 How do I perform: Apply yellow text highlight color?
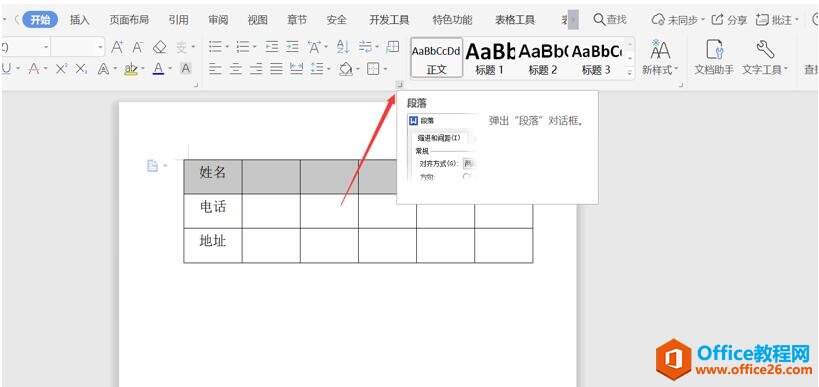pyautogui.click(x=131, y=68)
